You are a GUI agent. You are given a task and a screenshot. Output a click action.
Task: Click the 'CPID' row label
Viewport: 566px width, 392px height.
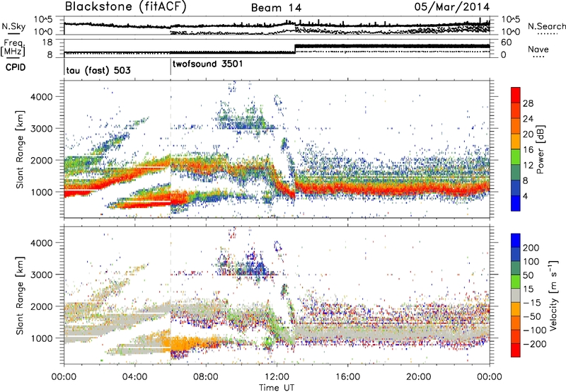tap(16, 67)
